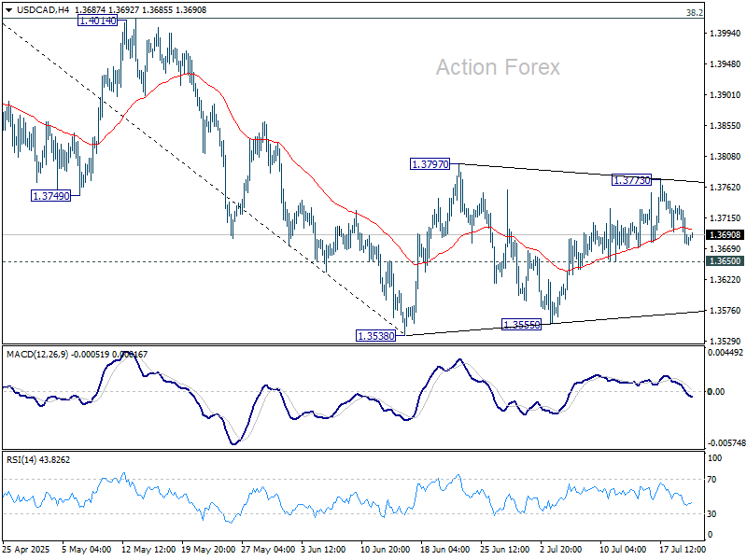Click the MACD upper scale value 0.004492

tap(726, 353)
